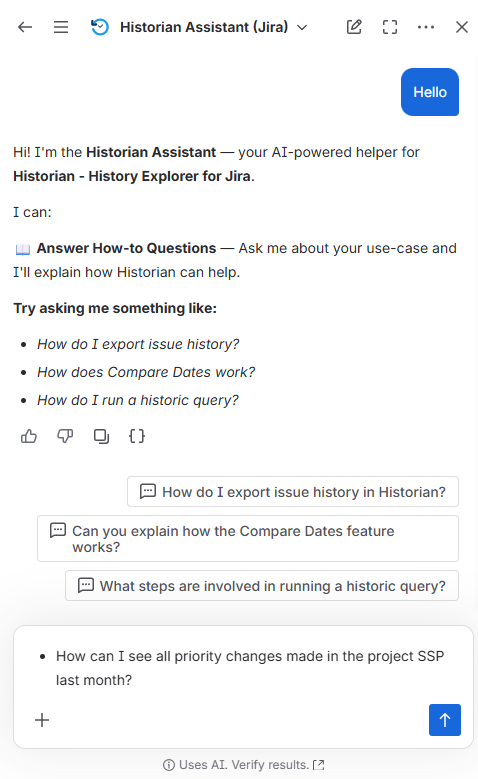Image resolution: width=478 pixels, height=779 pixels.
Task: Click the Hello message bubble
Action: pos(430,92)
